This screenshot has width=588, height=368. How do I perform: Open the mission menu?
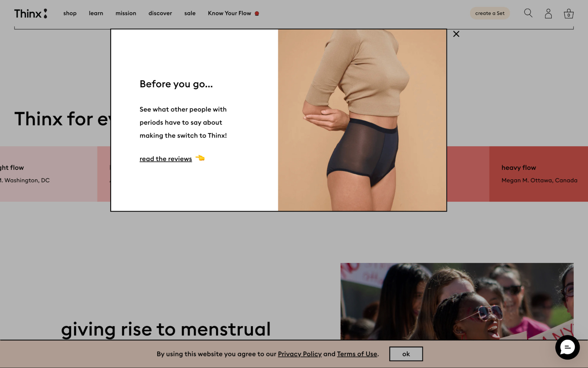126,13
